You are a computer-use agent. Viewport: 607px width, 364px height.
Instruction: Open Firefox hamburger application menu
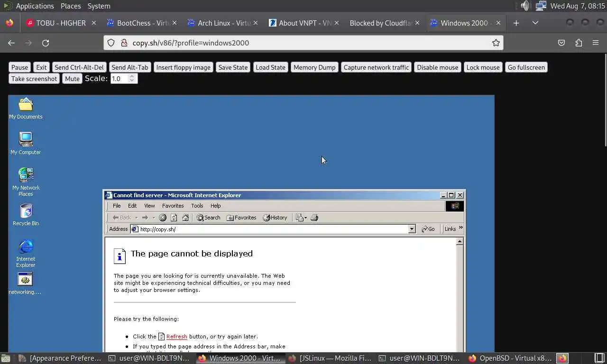tap(596, 43)
